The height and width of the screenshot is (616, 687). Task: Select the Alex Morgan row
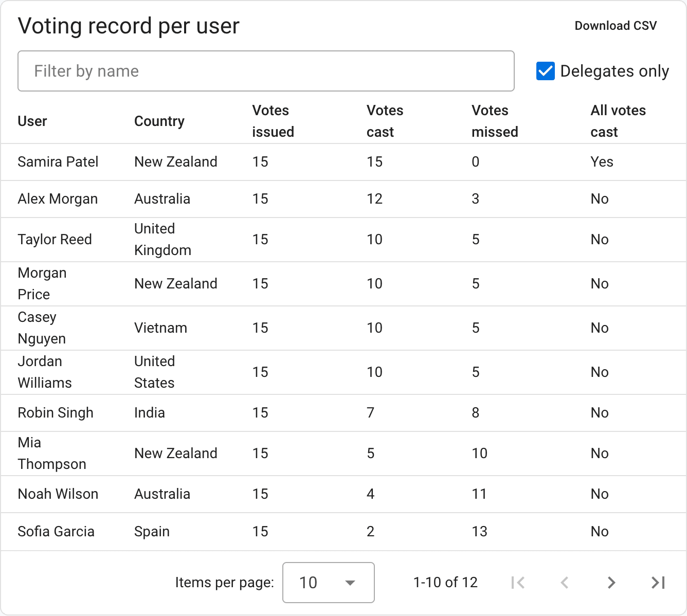pos(343,199)
